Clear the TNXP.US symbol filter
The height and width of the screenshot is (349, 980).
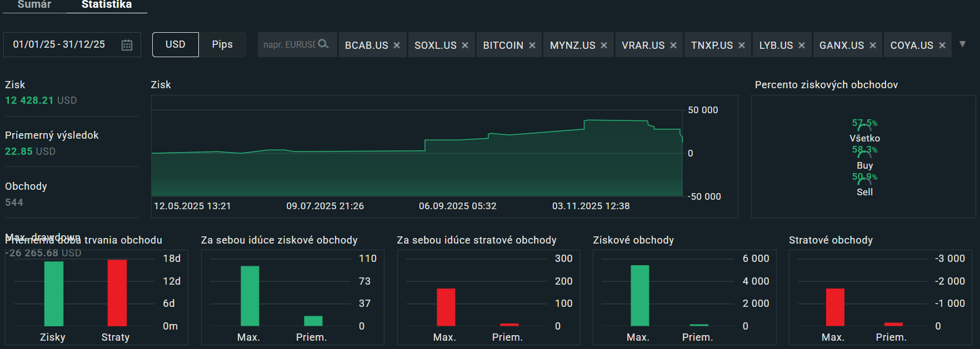point(742,45)
